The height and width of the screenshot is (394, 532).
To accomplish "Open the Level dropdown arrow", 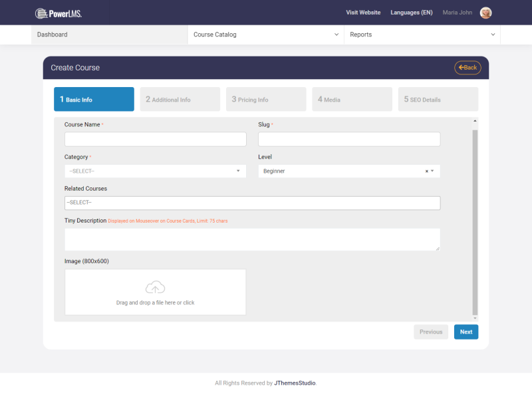I will (432, 171).
